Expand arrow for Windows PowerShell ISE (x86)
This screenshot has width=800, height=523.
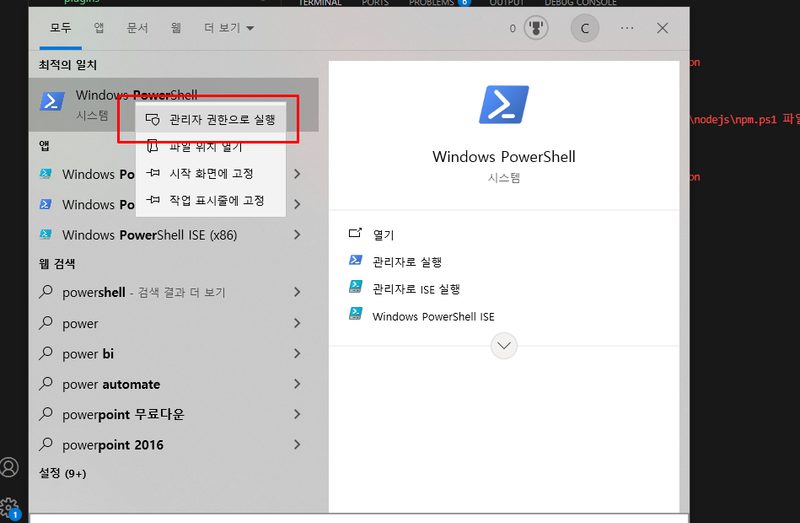coord(297,235)
